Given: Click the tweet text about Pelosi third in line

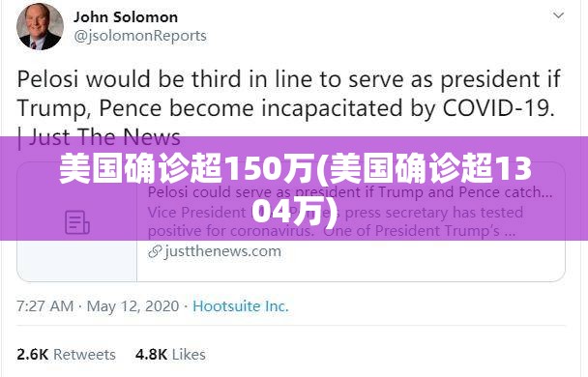Looking at the screenshot, I should pos(289,108).
